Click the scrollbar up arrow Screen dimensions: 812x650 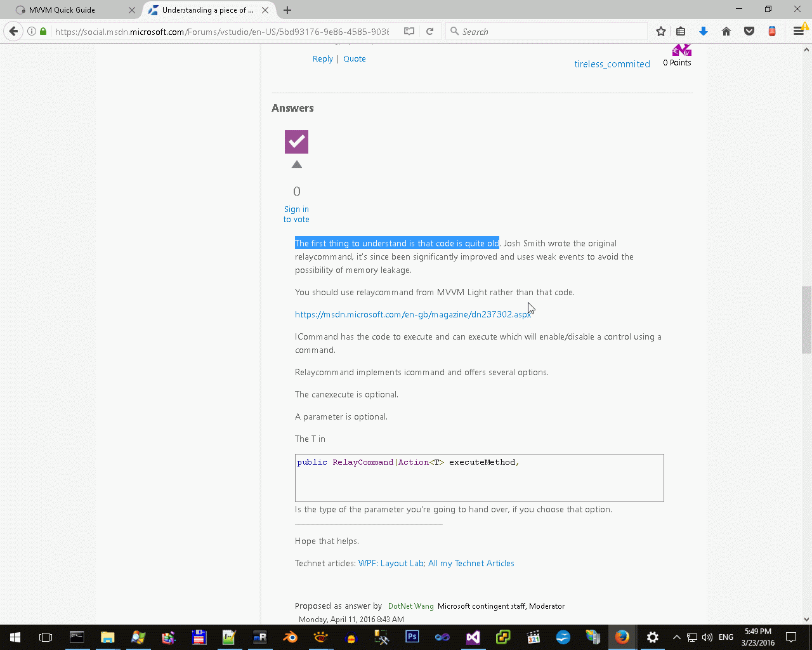tap(806, 49)
